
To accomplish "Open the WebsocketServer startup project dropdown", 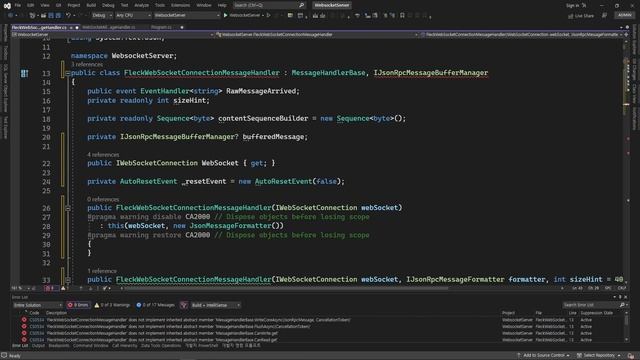I will [187, 16].
